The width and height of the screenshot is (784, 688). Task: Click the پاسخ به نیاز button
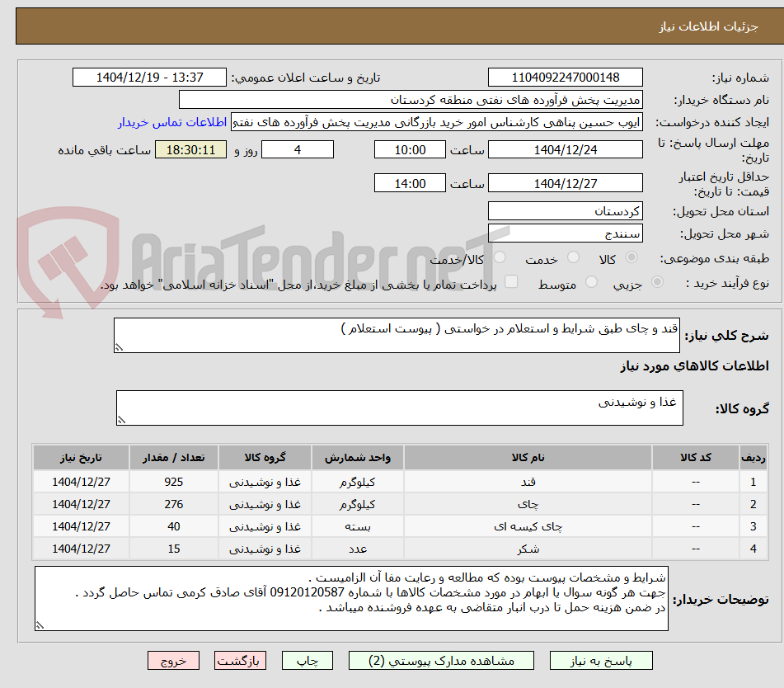point(601,661)
